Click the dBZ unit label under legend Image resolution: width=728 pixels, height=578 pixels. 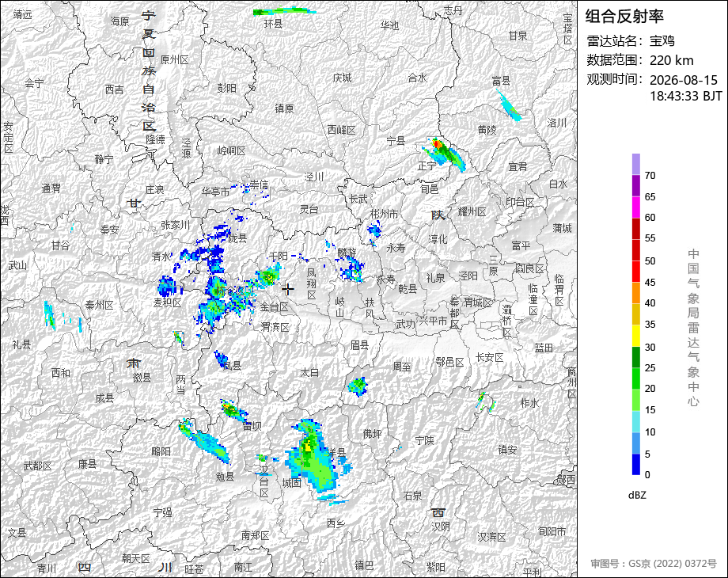pyautogui.click(x=636, y=496)
